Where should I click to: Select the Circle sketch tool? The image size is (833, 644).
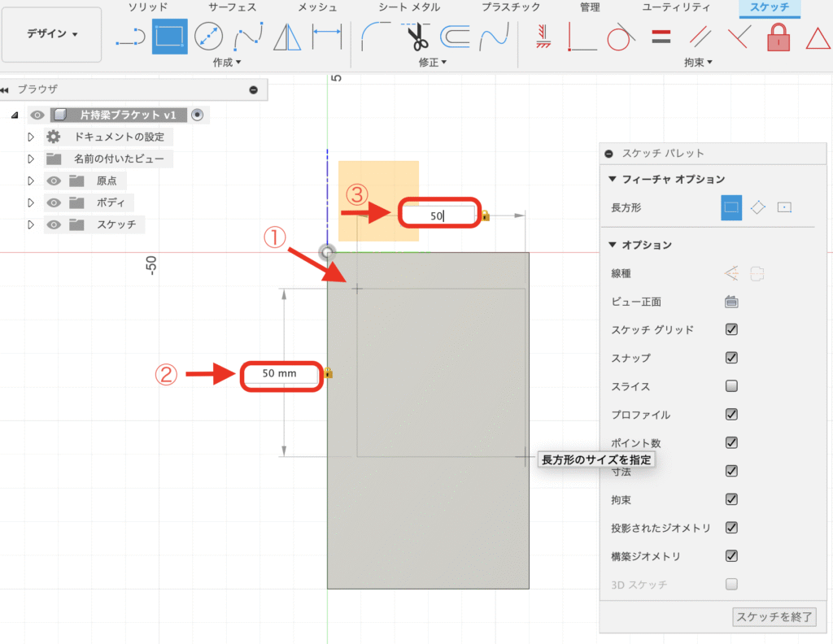209,37
